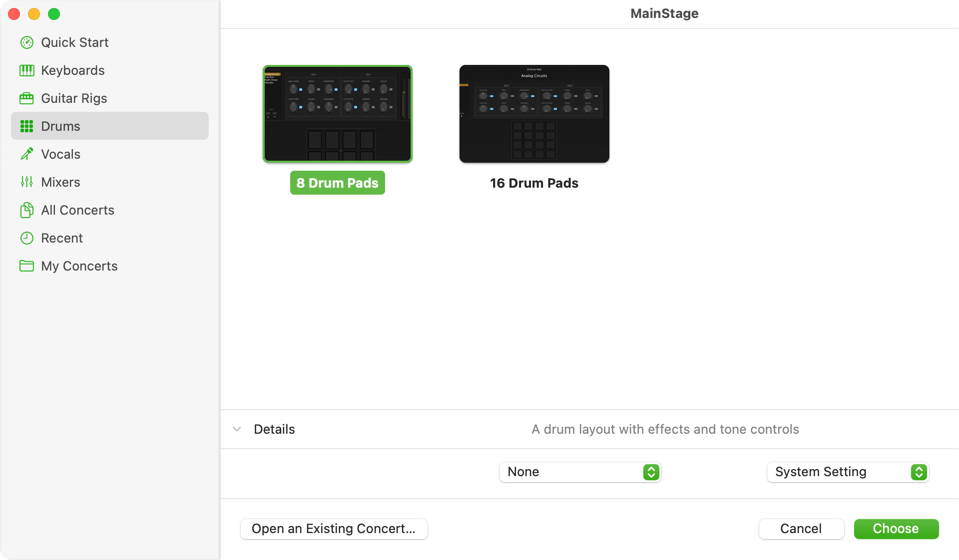Click the Quick Start gauge icon
Screen dimensions: 959x560
pos(27,42)
